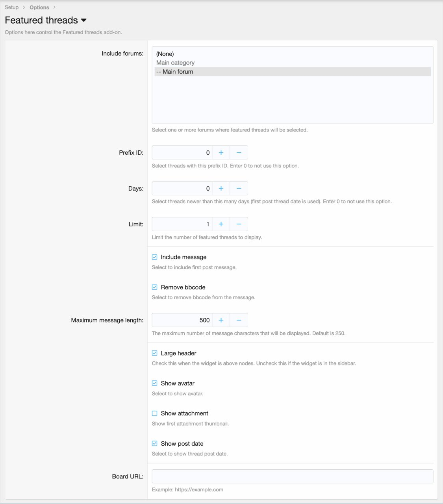The image size is (443, 504).
Task: Decrease Maximum message length with minus
Action: point(239,320)
